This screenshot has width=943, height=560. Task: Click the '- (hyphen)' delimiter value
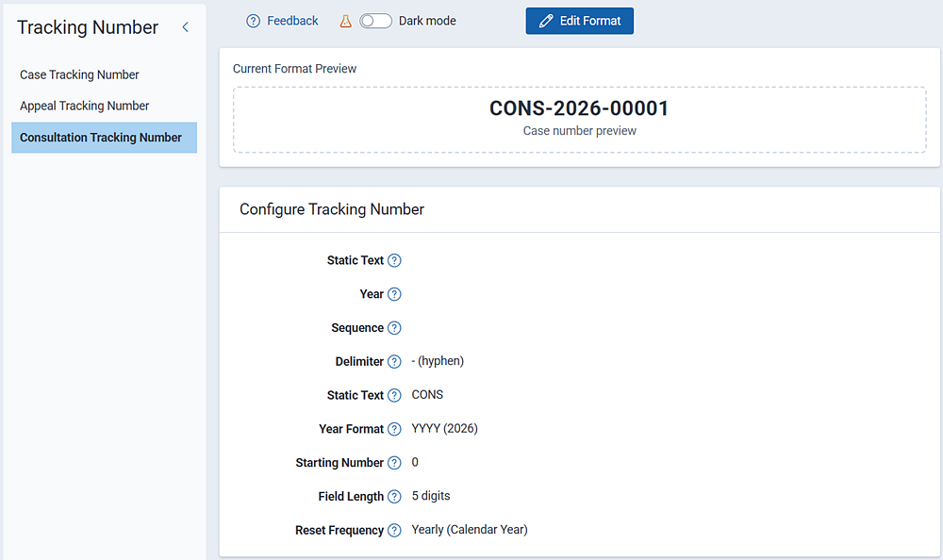438,361
